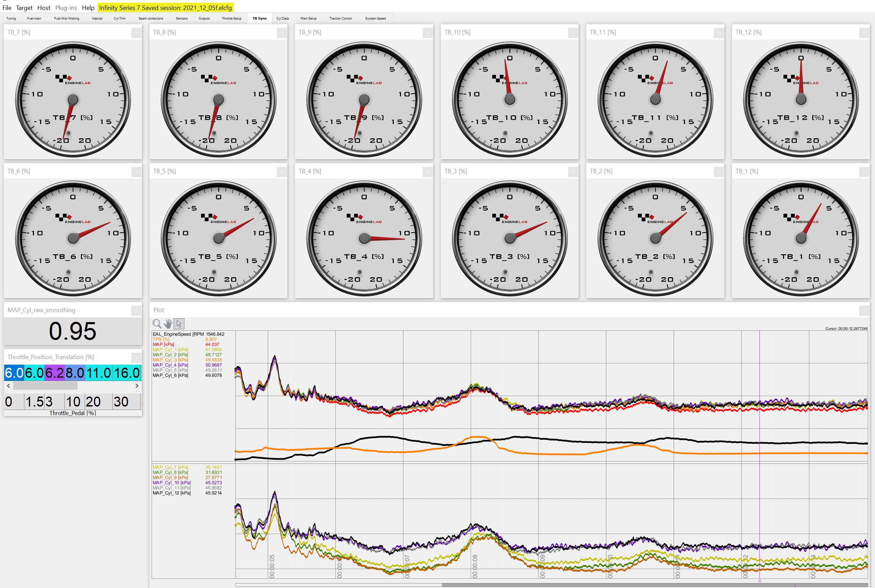This screenshot has width=875, height=588.
Task: Close the TB_4 gauge panel
Action: point(427,172)
